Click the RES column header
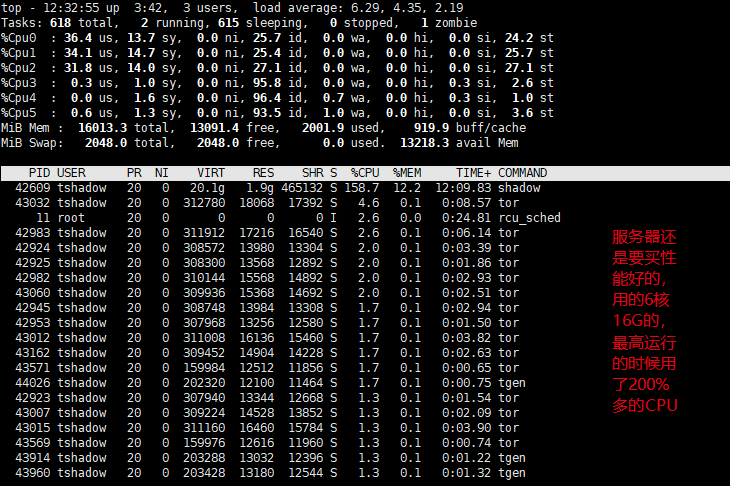 click(x=264, y=173)
